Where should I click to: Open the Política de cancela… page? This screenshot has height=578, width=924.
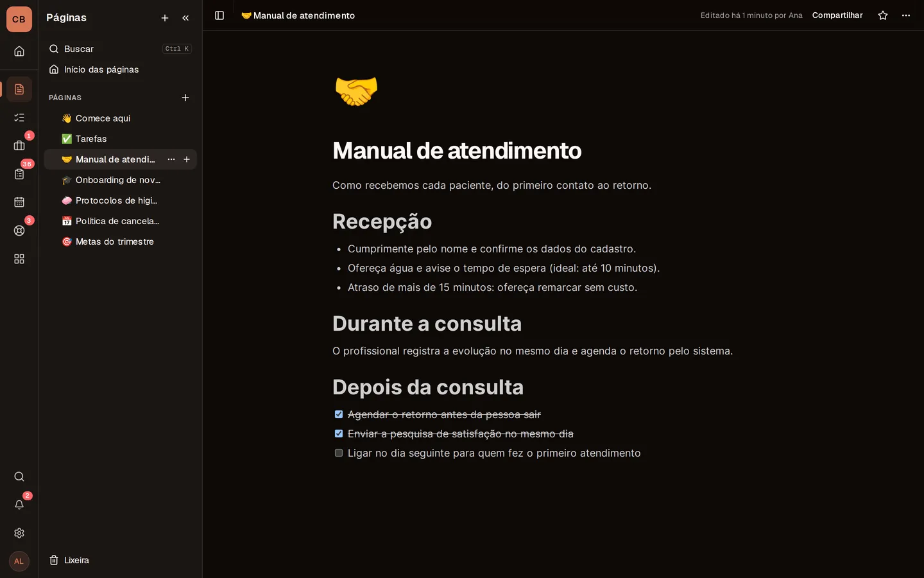(x=121, y=221)
